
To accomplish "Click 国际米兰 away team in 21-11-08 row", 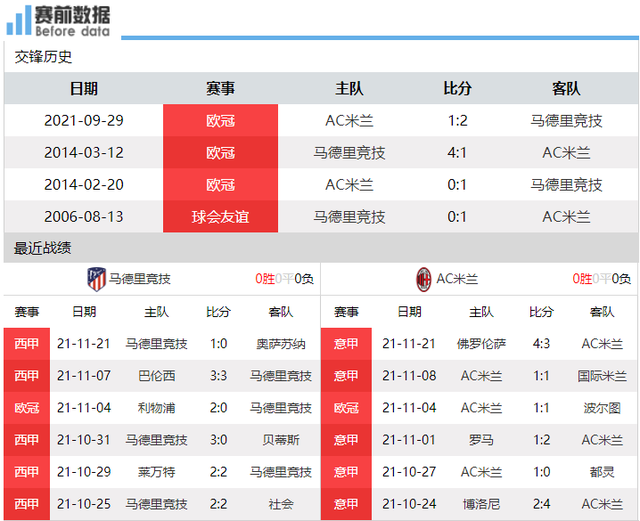I will tap(602, 376).
